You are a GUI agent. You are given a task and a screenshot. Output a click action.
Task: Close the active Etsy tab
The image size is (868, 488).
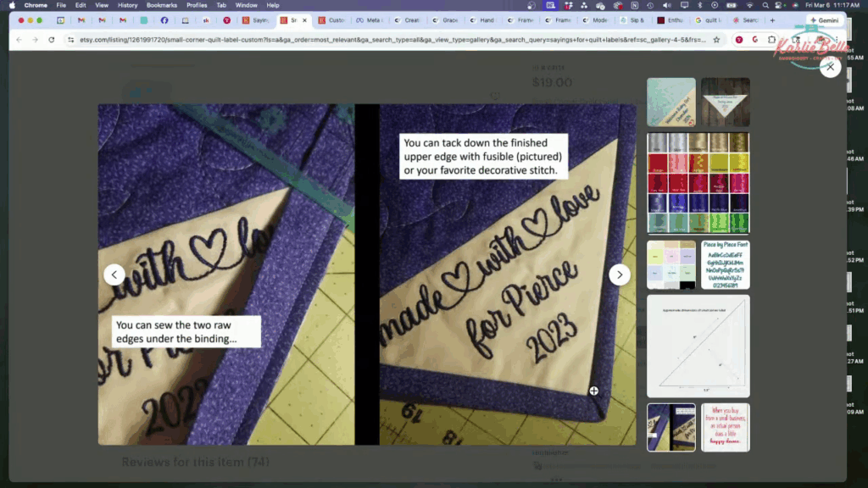(304, 20)
